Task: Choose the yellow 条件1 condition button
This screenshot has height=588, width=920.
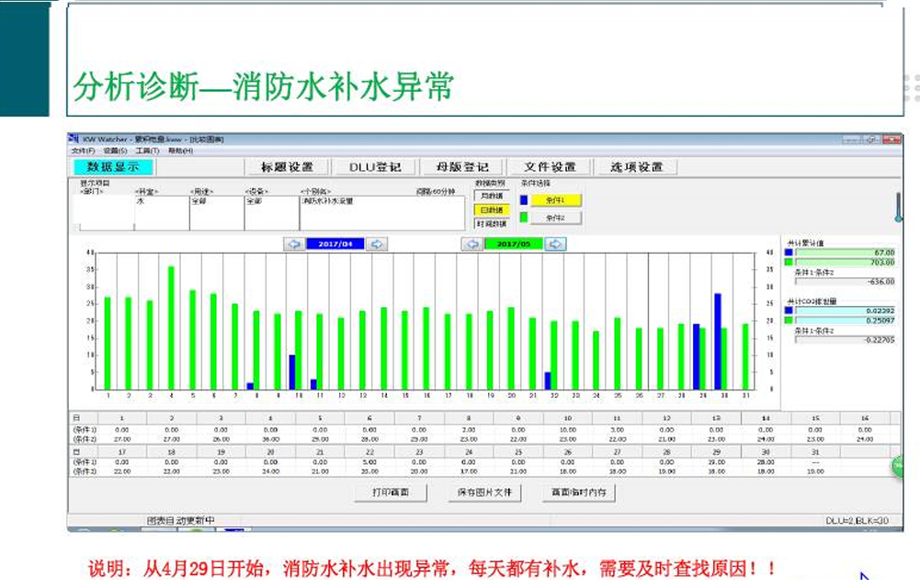Action: tap(556, 200)
